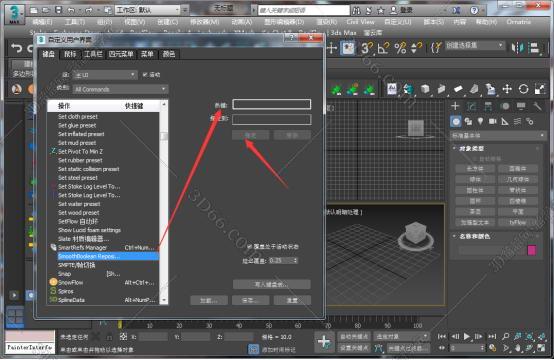Toggle the Percent Snap icon
The image size is (554, 360).
pos(400,48)
